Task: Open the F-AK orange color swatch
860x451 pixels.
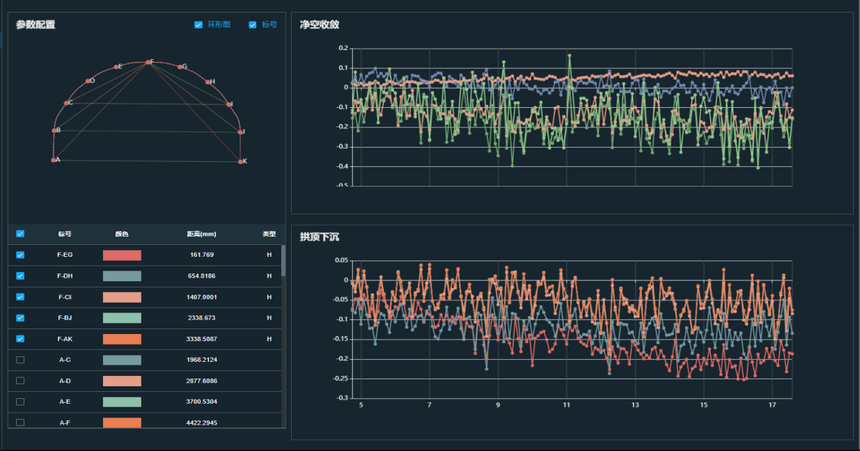Action: (x=122, y=339)
